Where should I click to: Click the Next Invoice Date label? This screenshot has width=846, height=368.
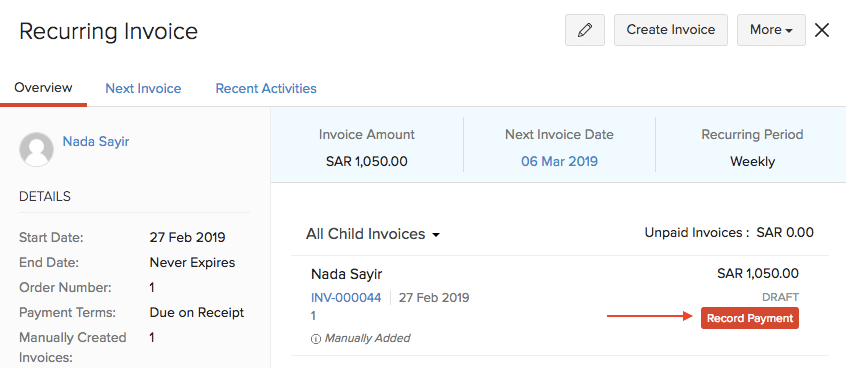coord(559,134)
